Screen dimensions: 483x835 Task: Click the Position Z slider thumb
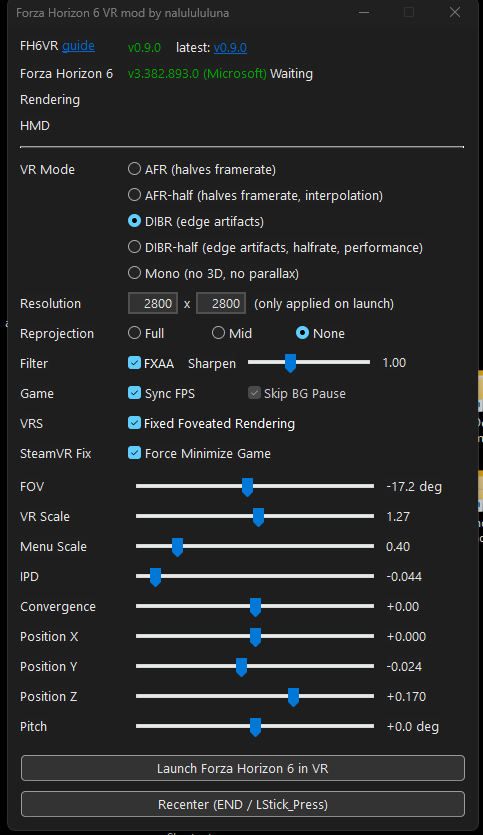coord(293,697)
